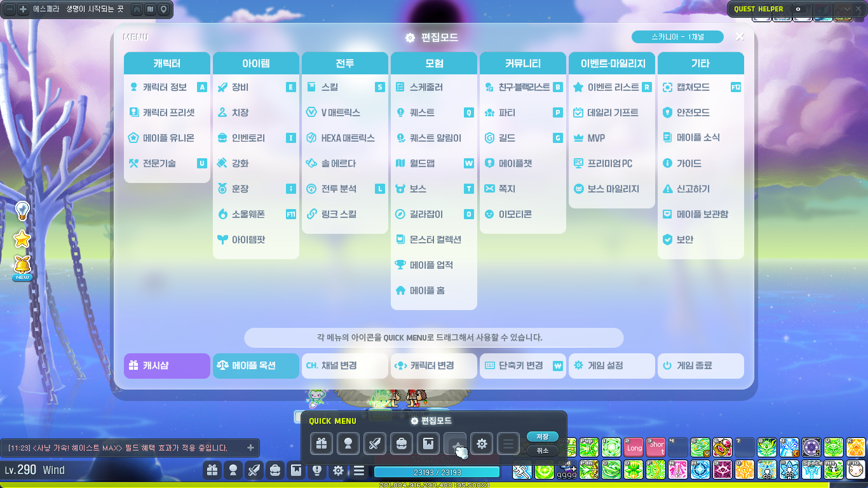The height and width of the screenshot is (488, 868).
Task: Collapse the minimap with the minus button
Action: 10,10
